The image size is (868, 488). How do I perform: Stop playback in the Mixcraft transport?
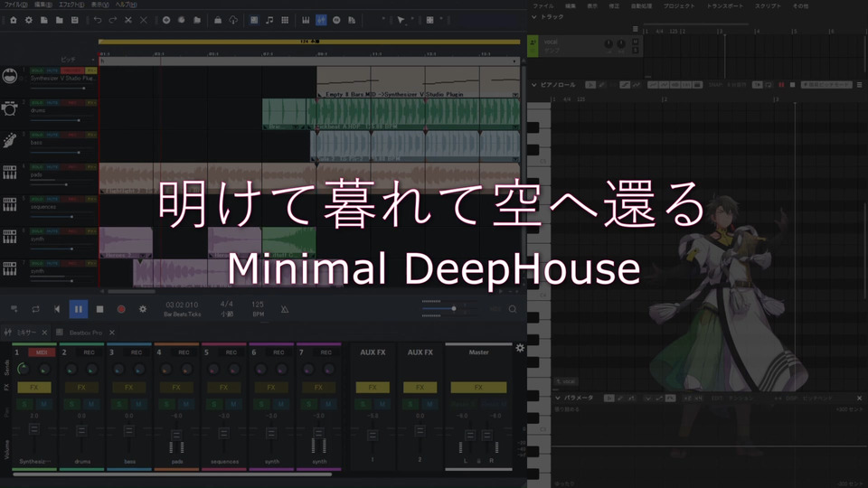coord(99,309)
